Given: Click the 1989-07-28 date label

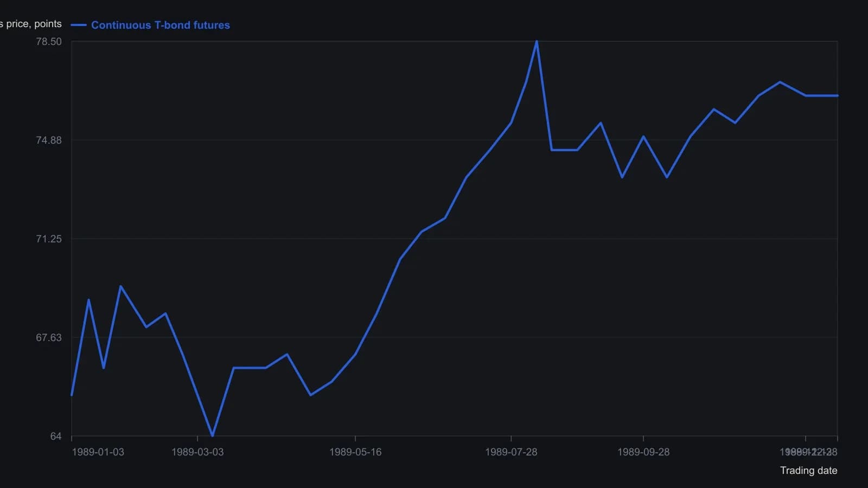Looking at the screenshot, I should coord(511,452).
